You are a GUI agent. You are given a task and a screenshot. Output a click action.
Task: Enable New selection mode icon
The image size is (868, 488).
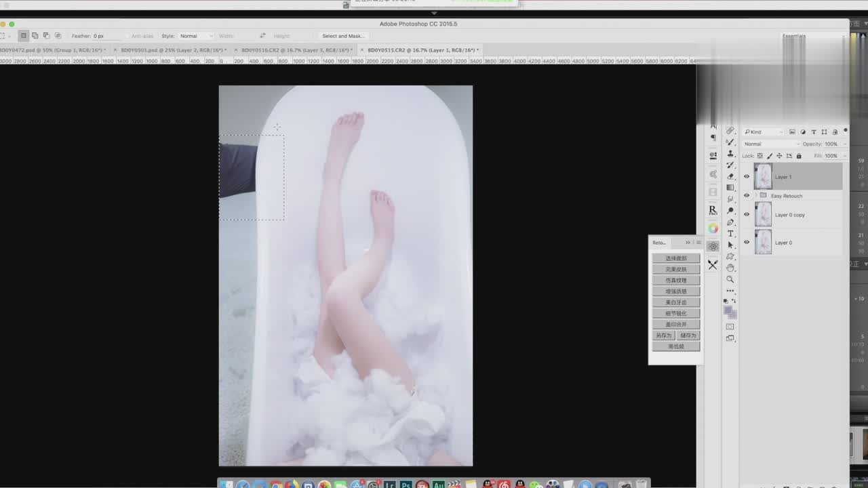(x=23, y=36)
